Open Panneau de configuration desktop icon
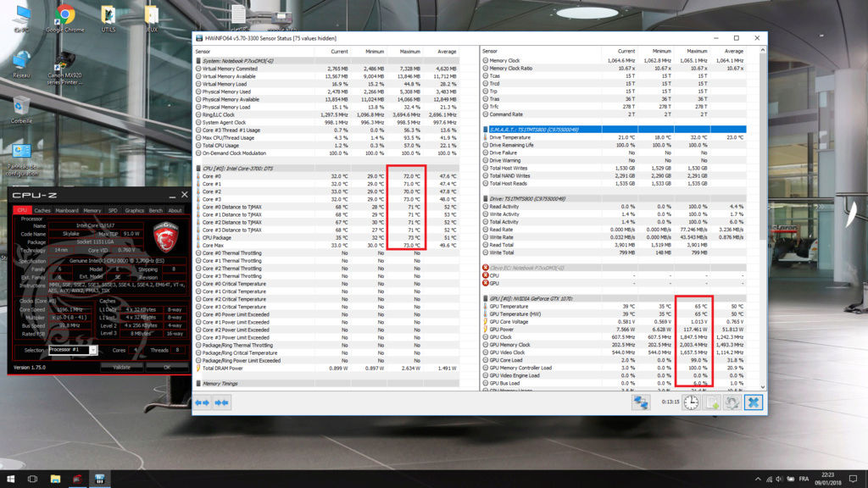The width and height of the screenshot is (868, 488). tap(21, 160)
